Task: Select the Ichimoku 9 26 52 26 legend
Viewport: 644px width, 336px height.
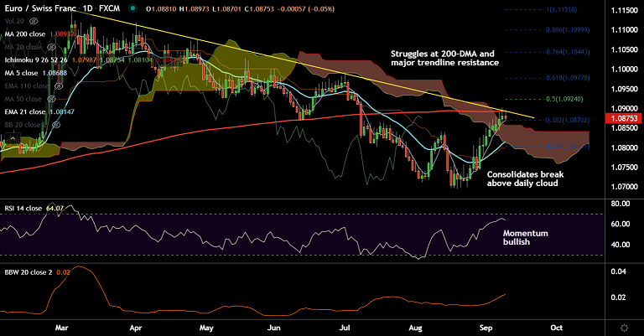Action: (x=36, y=59)
